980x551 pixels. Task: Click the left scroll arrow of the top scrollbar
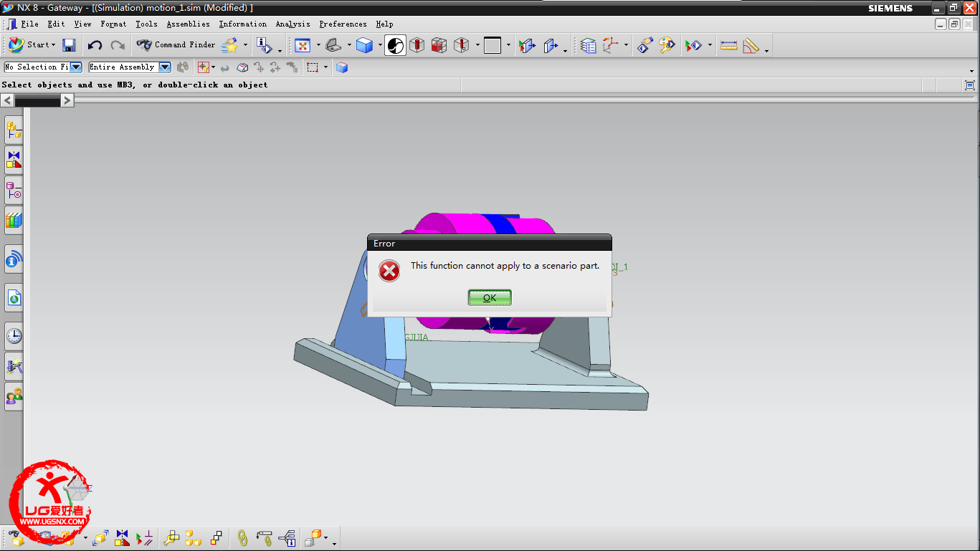point(6,100)
